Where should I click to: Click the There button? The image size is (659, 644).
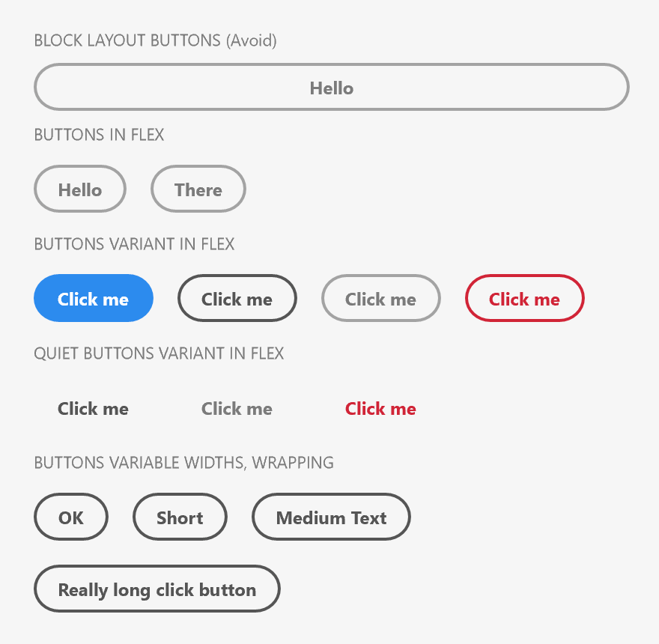198,189
